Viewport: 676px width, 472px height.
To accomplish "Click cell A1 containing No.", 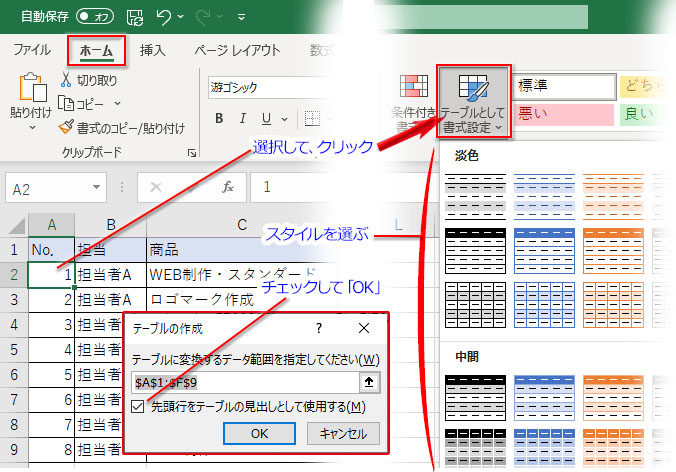I will [x=52, y=250].
